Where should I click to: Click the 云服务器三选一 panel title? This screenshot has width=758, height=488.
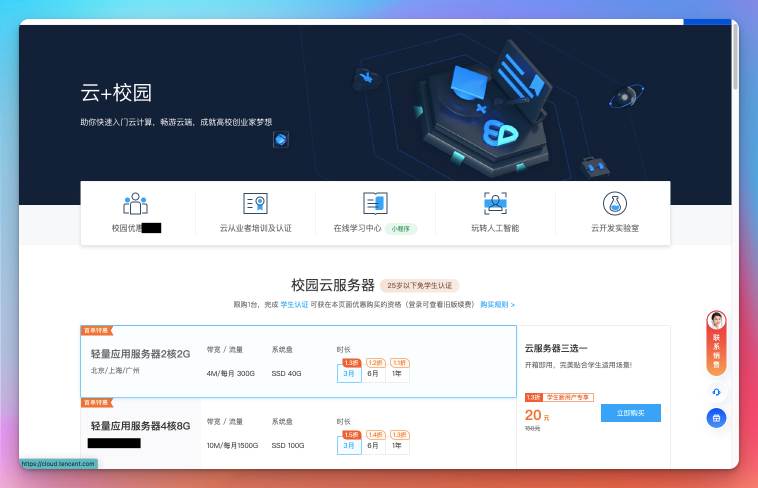(556, 348)
